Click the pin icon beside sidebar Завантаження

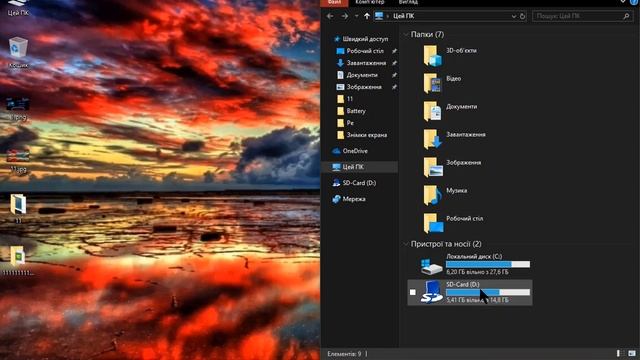click(x=394, y=63)
